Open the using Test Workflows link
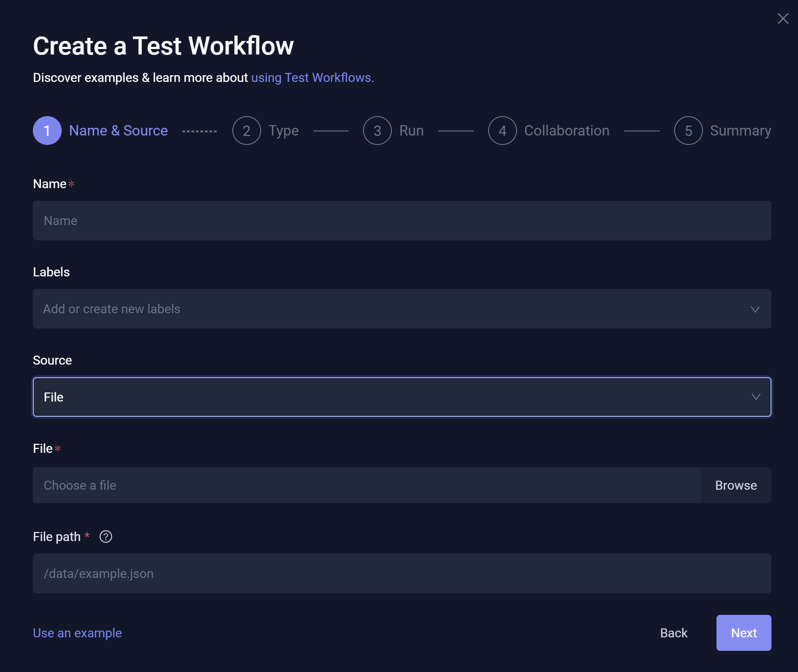The width and height of the screenshot is (798, 672). click(313, 77)
